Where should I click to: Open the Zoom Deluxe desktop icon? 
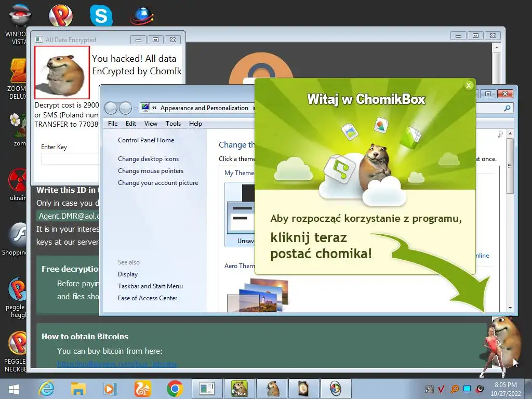[18, 79]
